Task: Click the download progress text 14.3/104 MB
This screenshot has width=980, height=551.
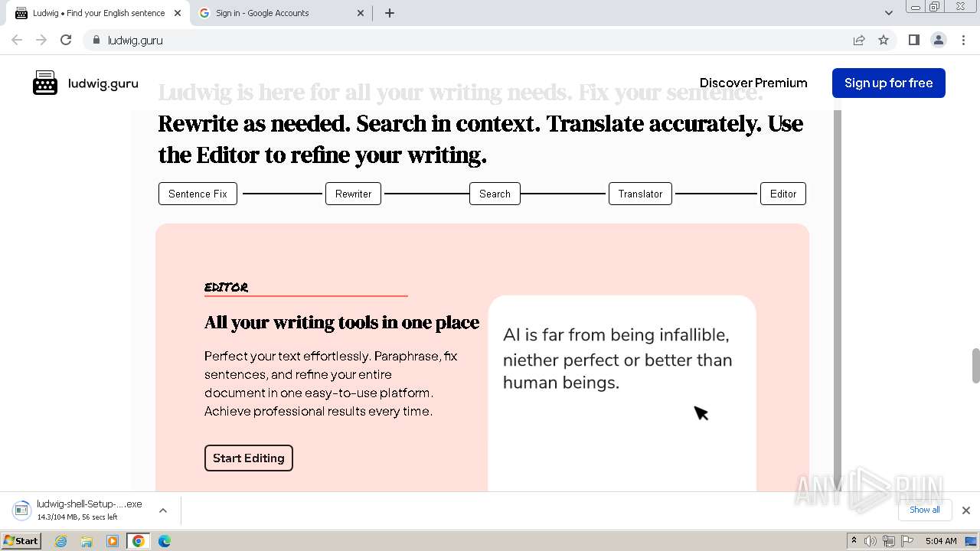Action: coord(77,517)
